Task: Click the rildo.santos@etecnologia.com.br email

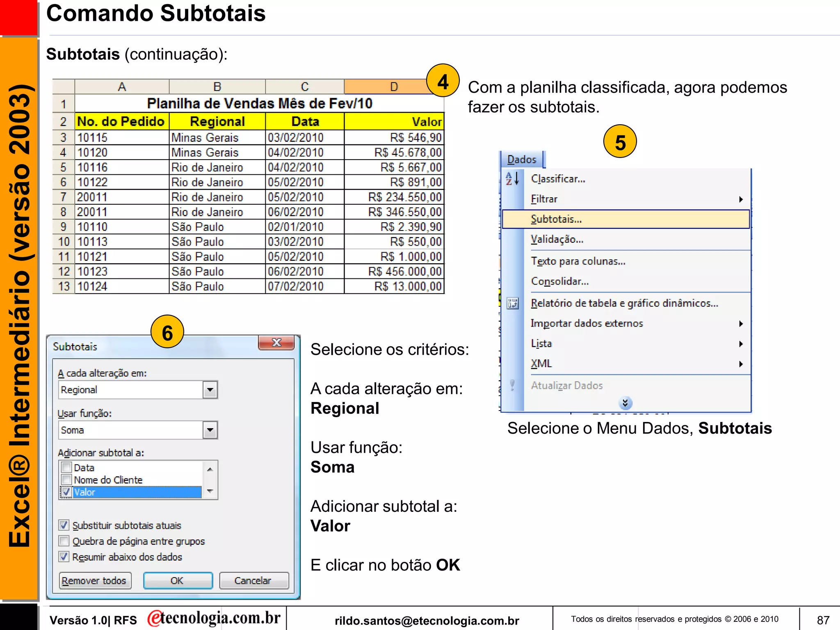Action: pos(427,621)
